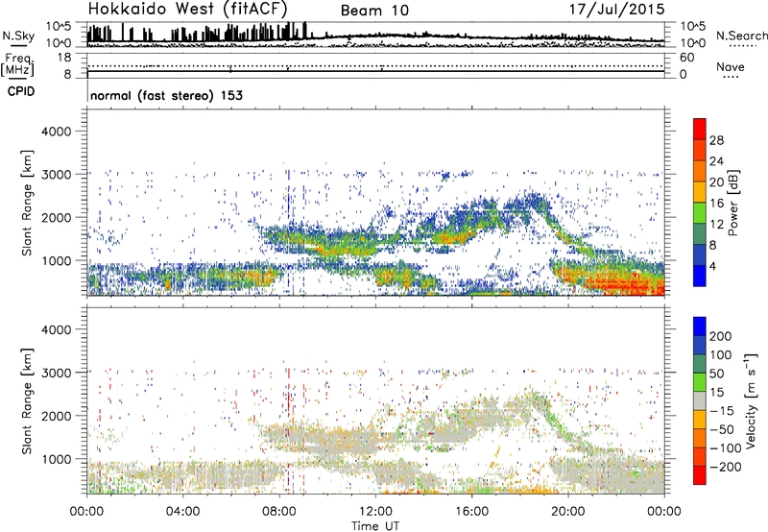Click the '28' Power colorbar tick label
The height and width of the screenshot is (532, 768).
tap(716, 140)
